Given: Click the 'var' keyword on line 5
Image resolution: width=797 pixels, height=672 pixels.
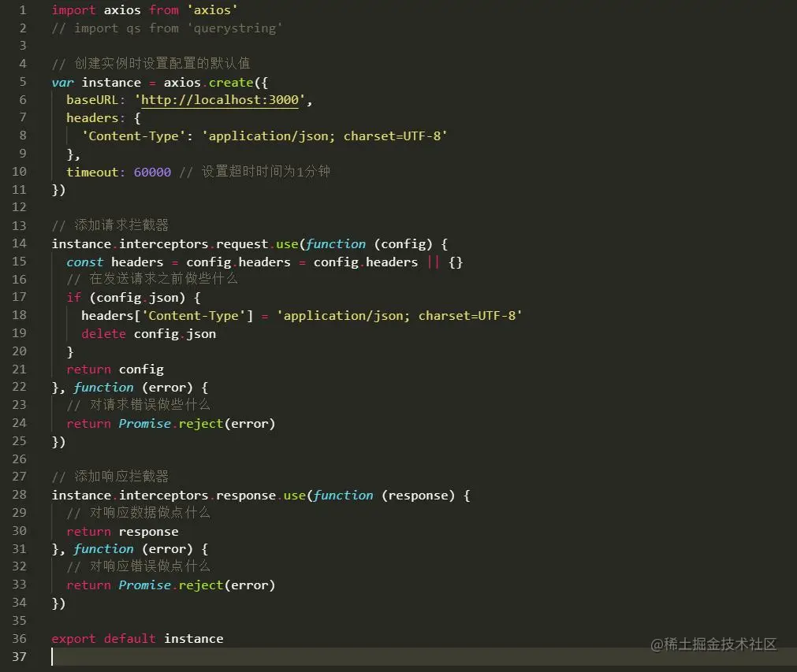Looking at the screenshot, I should [x=62, y=82].
